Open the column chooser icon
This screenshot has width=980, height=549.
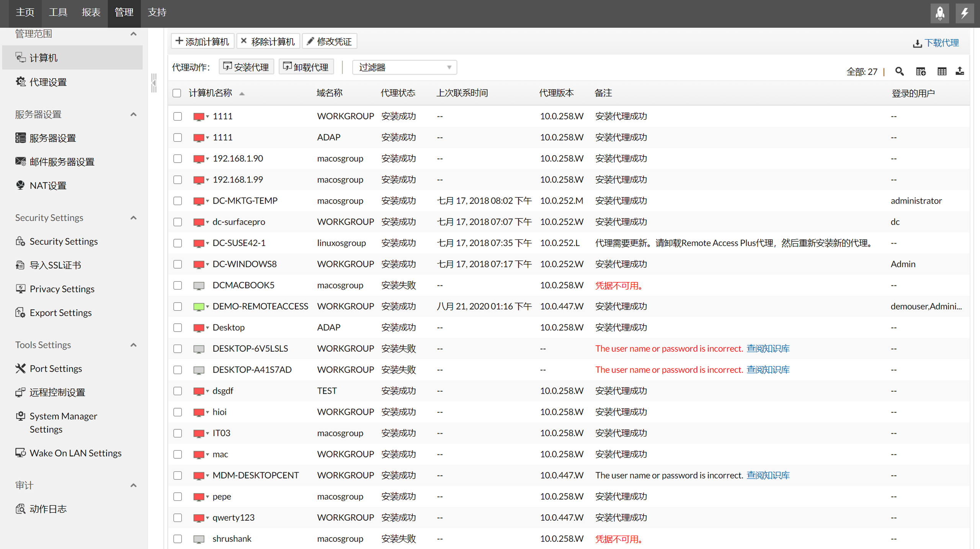[x=921, y=72]
